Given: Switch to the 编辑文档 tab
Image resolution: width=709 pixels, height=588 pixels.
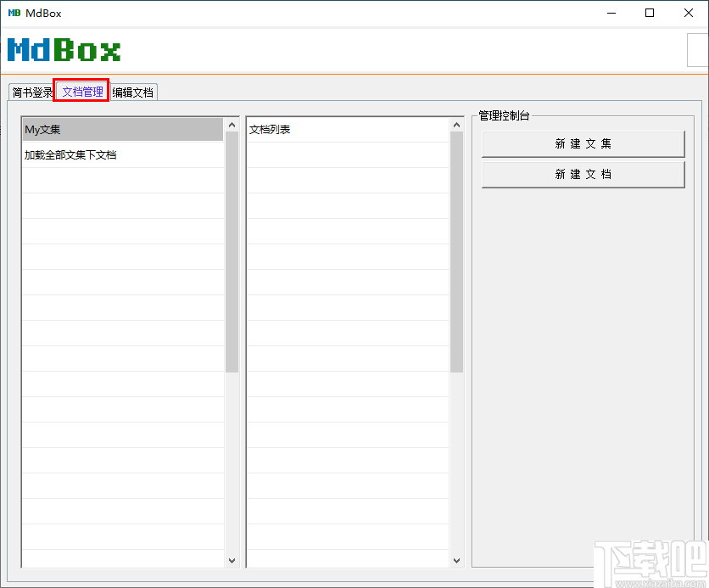Looking at the screenshot, I should [x=131, y=92].
